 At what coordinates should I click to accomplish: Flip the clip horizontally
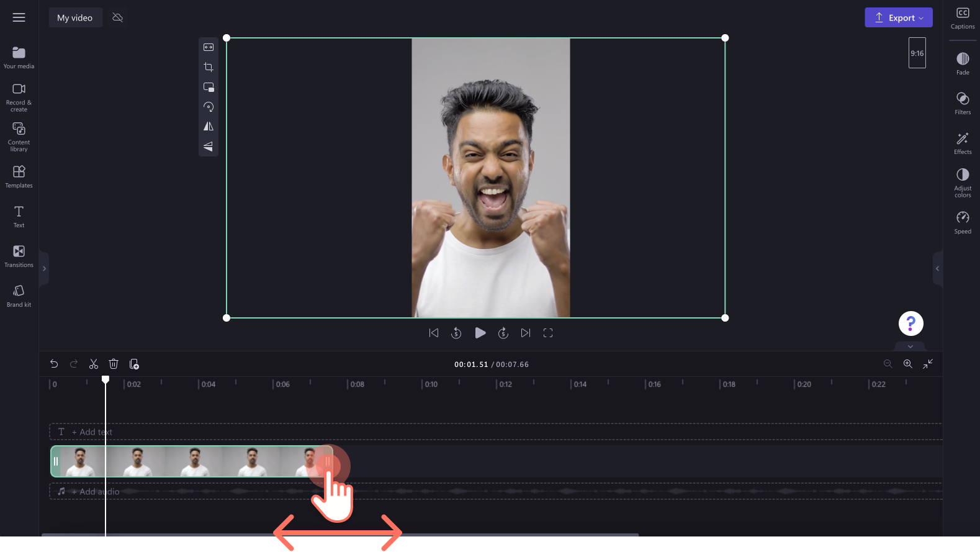(209, 127)
